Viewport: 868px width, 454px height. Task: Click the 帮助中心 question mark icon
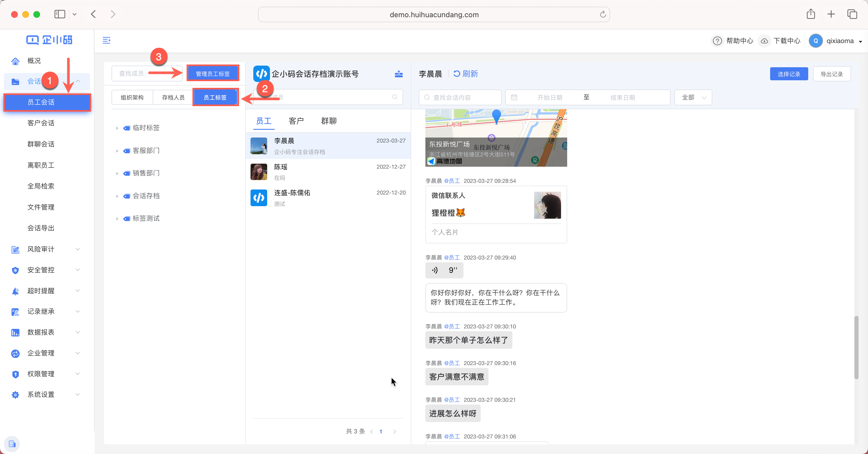[717, 41]
